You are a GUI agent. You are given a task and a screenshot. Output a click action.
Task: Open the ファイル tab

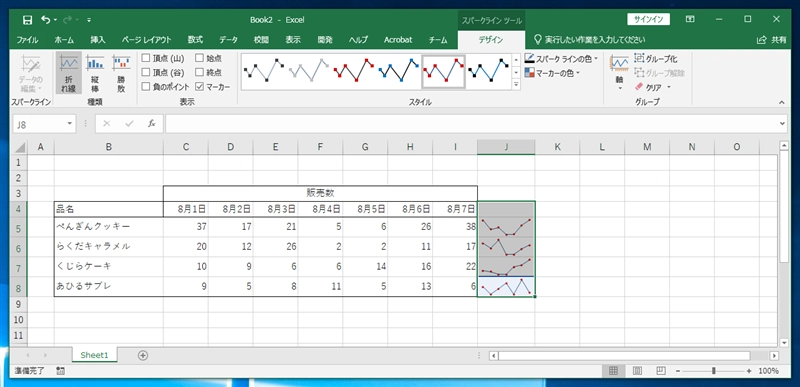click(28, 40)
